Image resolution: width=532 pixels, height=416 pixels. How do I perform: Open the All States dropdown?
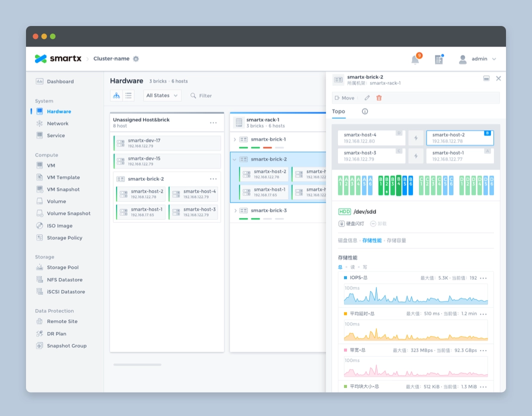coord(162,95)
